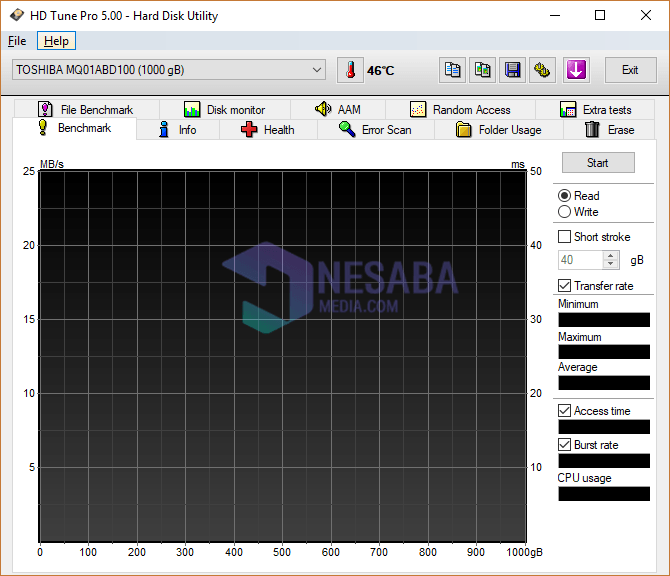This screenshot has width=670, height=576.
Task: Open the Info tab
Action: (x=178, y=129)
